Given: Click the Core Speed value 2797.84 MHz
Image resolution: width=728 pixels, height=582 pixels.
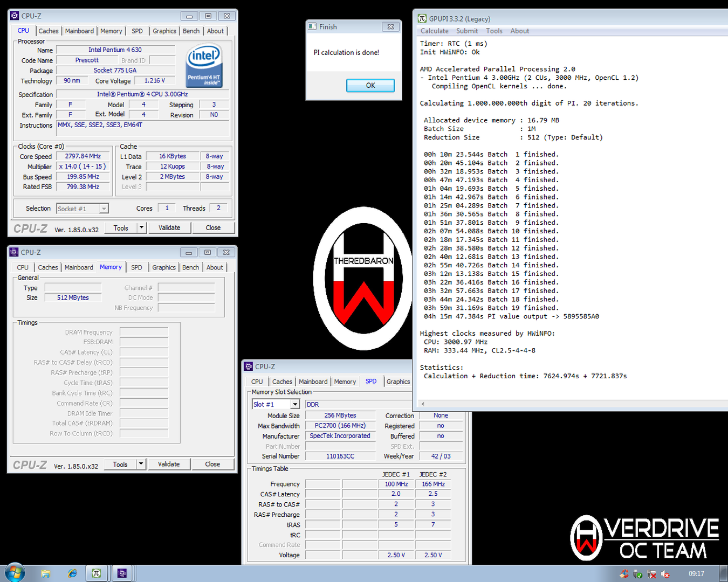Looking at the screenshot, I should [x=83, y=156].
